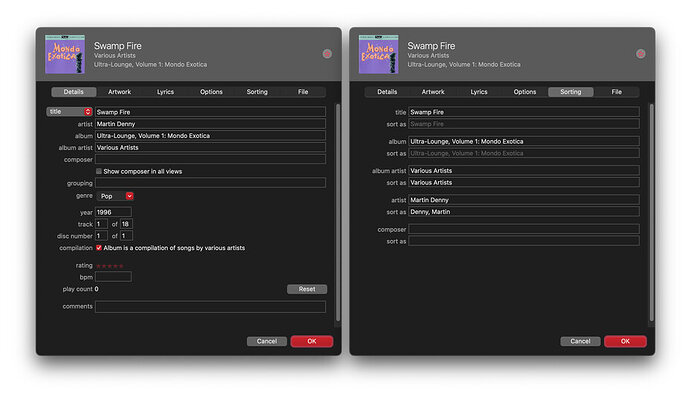Click Mondo Exotica album artwork in left window
Image resolution: width=690 pixels, height=400 pixels.
(65, 54)
